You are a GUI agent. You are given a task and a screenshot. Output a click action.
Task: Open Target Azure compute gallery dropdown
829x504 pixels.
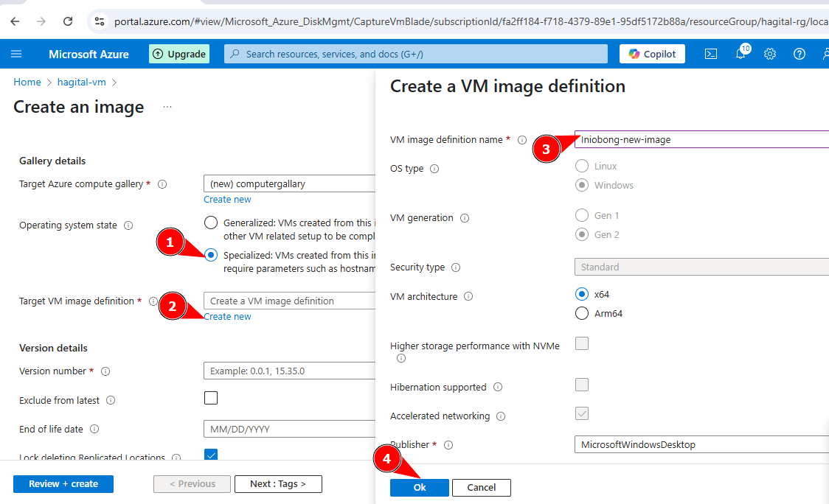(x=289, y=184)
